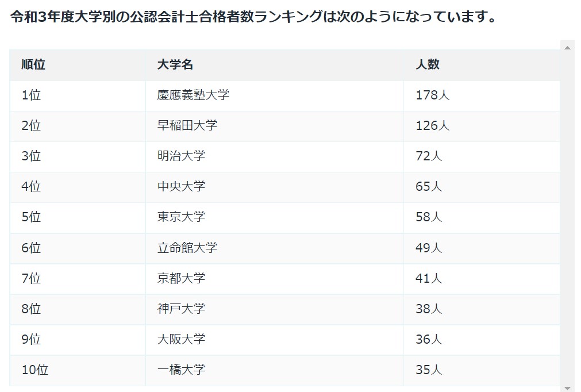Click the 中央大学 cell
The height and width of the screenshot is (392, 581).
[x=275, y=187]
